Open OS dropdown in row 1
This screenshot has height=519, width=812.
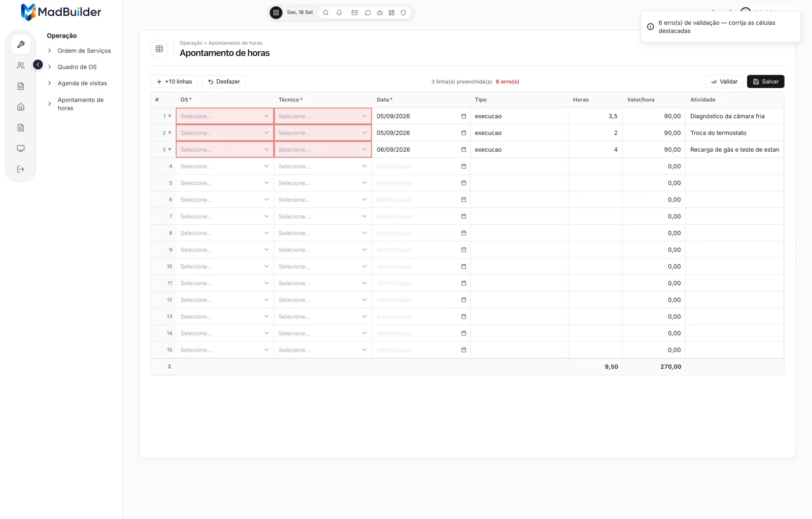click(225, 116)
